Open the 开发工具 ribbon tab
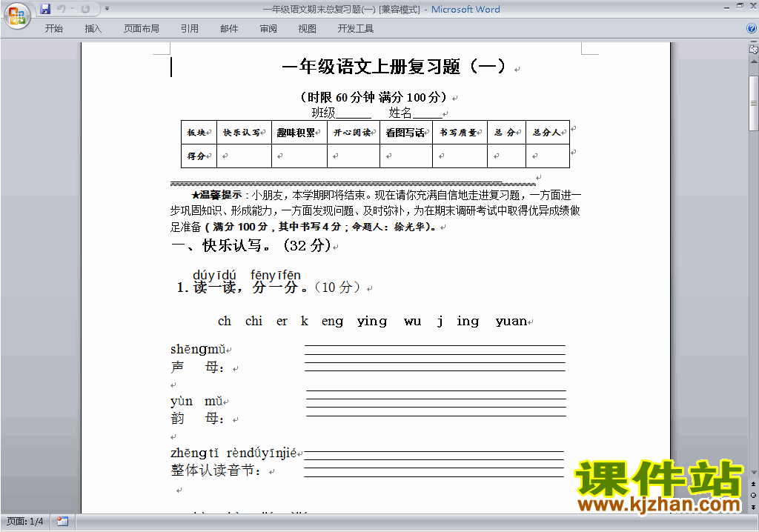Viewport: 759px width, 532px height. pos(355,29)
